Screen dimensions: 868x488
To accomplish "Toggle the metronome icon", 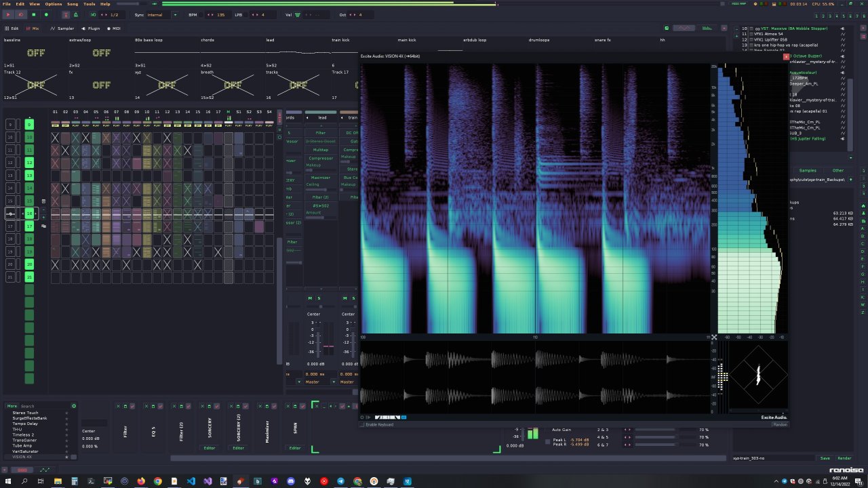I will pos(75,14).
